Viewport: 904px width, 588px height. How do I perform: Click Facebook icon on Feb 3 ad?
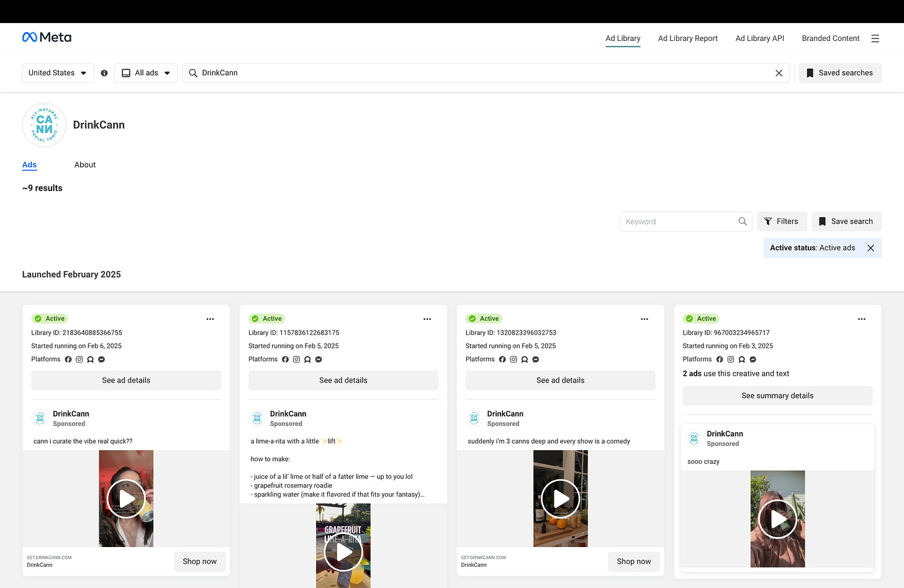coord(720,360)
